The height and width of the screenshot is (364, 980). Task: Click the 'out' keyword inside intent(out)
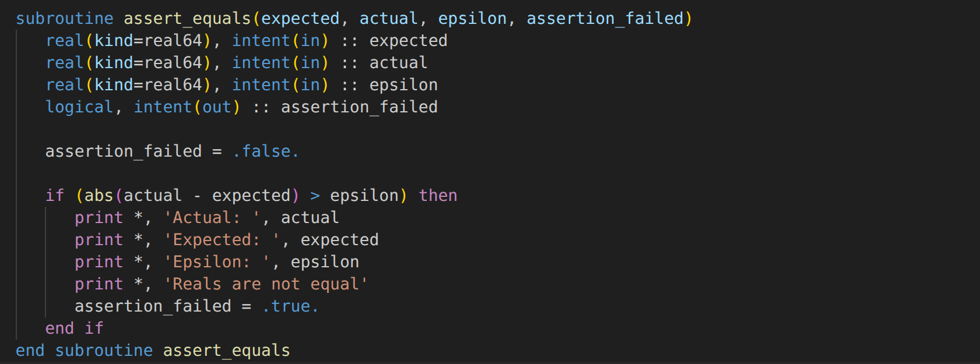coord(217,107)
